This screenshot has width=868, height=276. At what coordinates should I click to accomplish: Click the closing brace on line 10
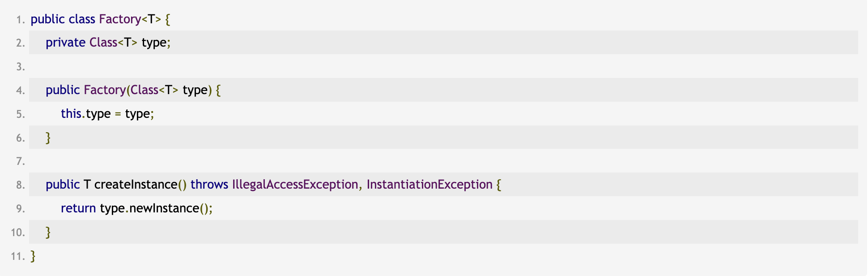[x=48, y=233]
